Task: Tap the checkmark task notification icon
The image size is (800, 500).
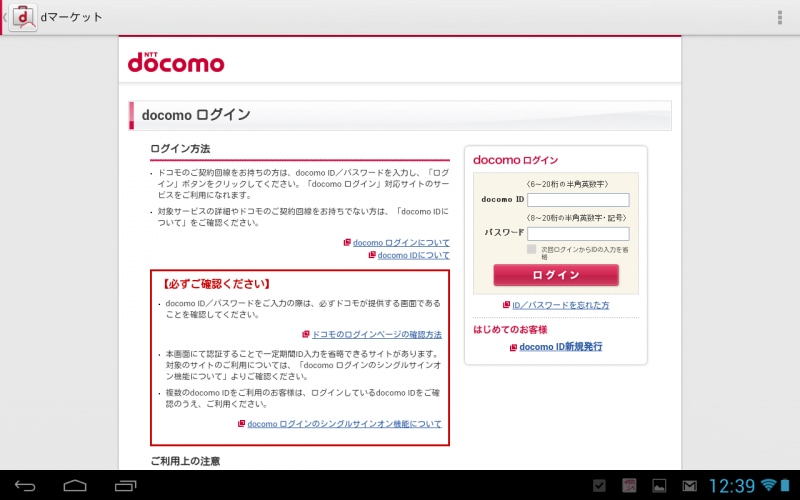Action: (599, 486)
